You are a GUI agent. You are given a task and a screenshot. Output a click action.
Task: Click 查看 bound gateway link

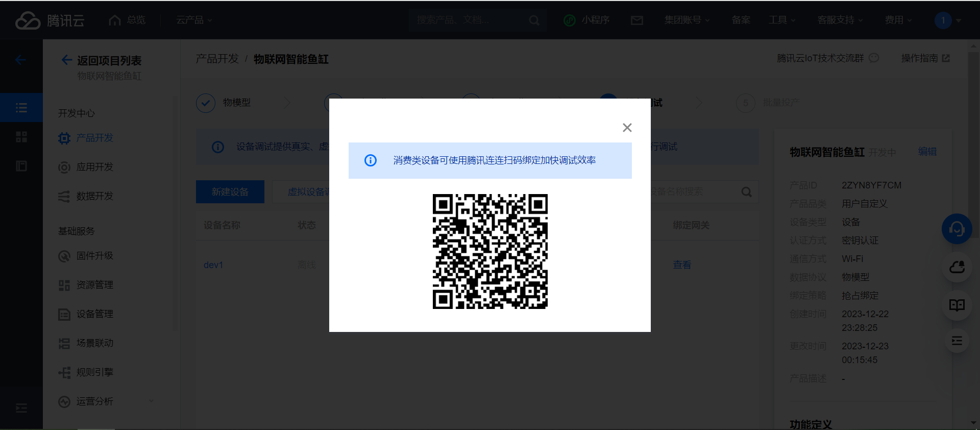tap(682, 265)
